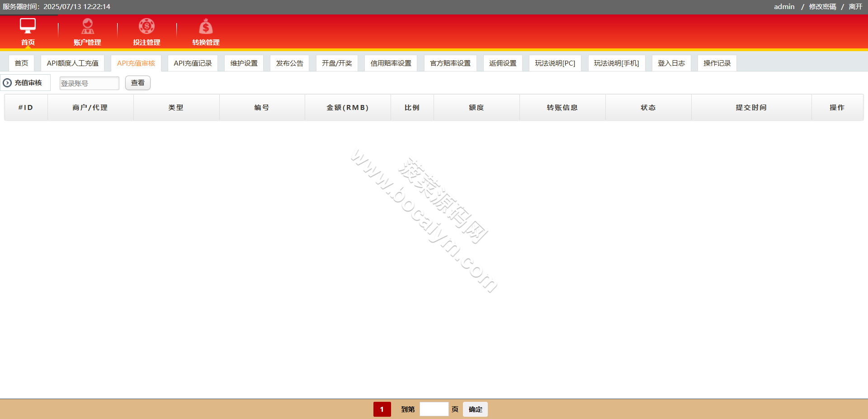
Task: View the 登入日志 tab
Action: [671, 63]
